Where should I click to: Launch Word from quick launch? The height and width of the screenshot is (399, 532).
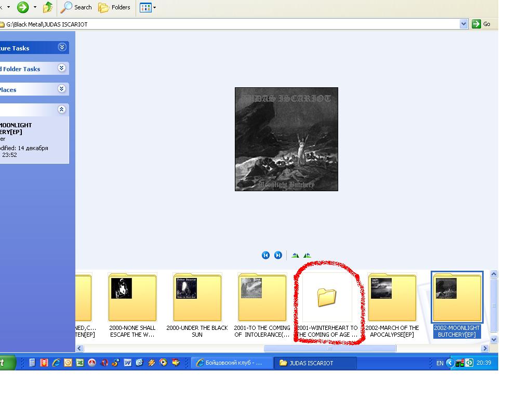(128, 363)
